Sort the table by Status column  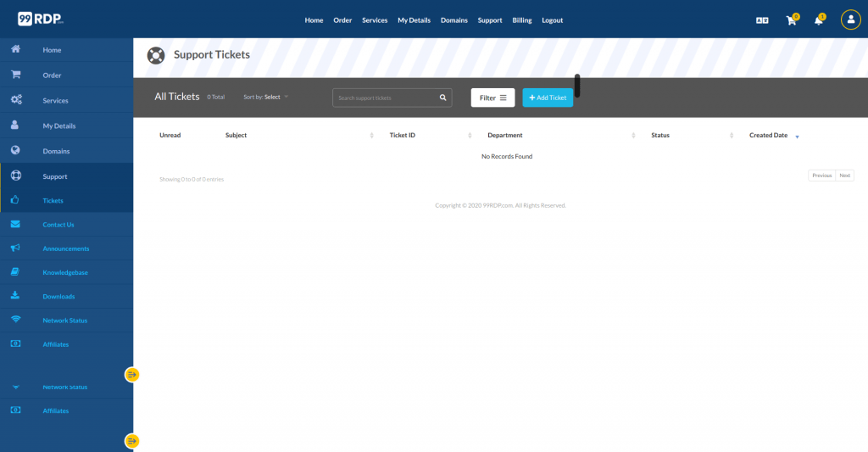pos(660,136)
